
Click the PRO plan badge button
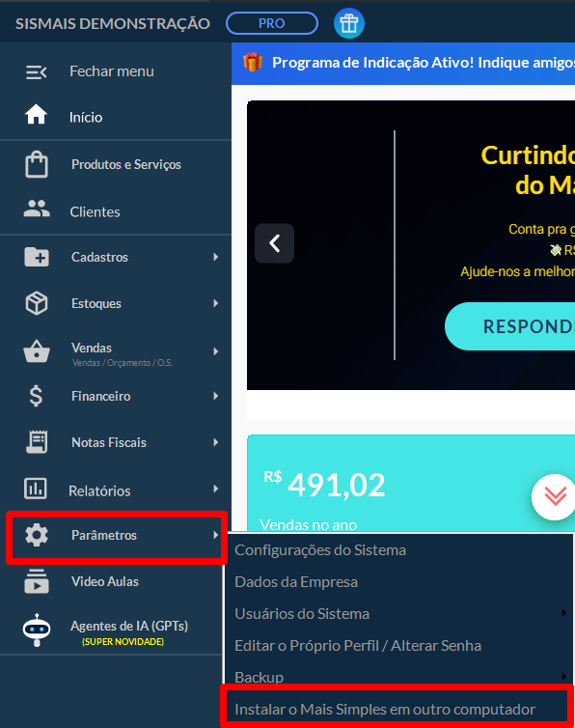pyautogui.click(x=272, y=23)
